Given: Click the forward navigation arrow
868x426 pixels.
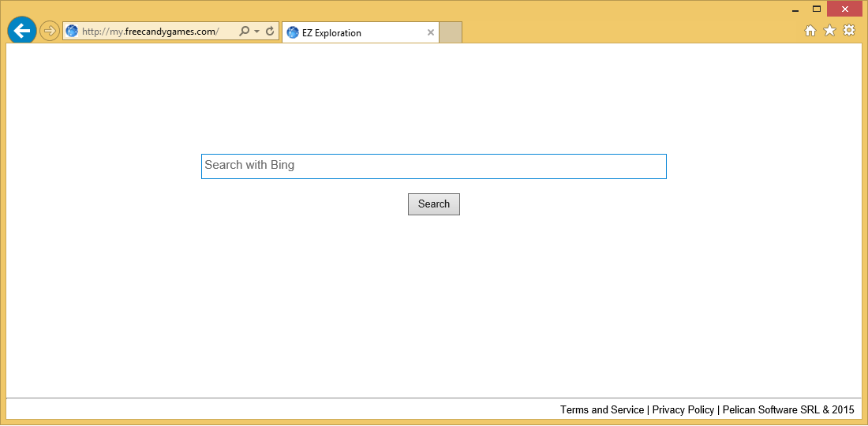Looking at the screenshot, I should pos(50,31).
